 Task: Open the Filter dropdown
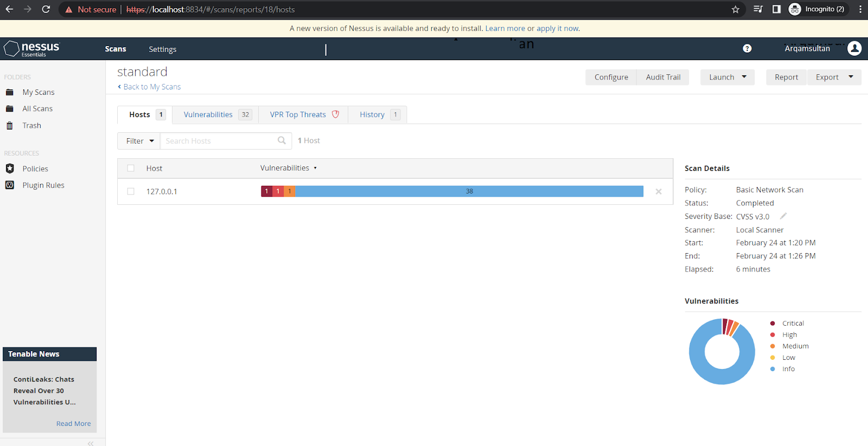tap(139, 141)
